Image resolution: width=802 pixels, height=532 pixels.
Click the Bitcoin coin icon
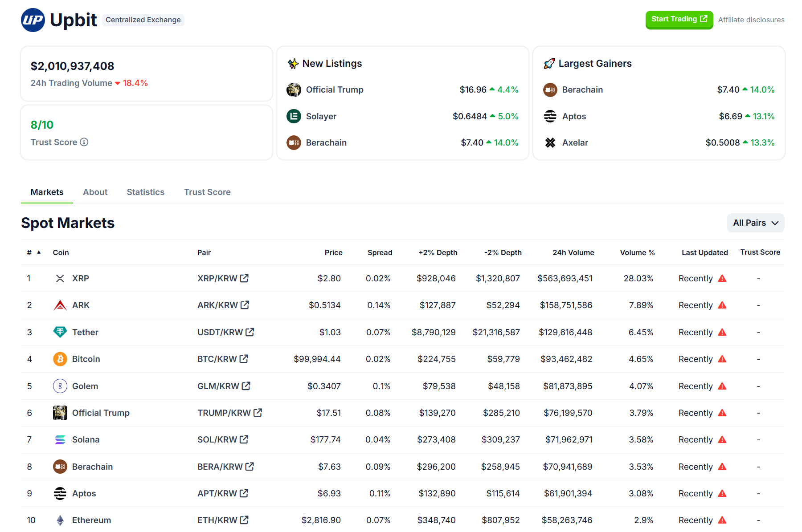[x=60, y=359]
